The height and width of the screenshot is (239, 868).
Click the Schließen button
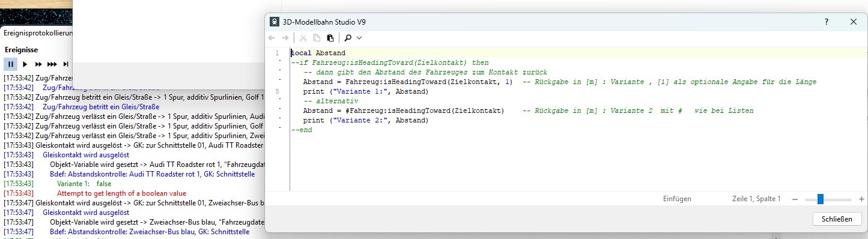837,219
